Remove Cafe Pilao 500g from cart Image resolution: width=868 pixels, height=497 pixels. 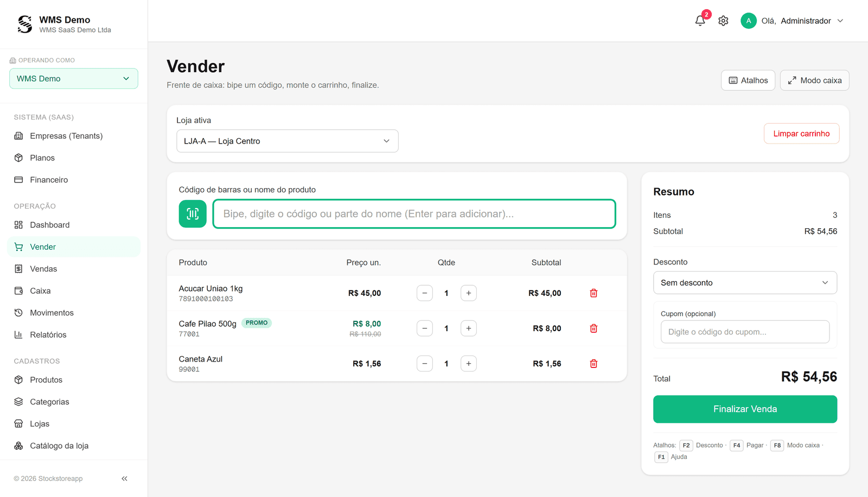pos(593,328)
